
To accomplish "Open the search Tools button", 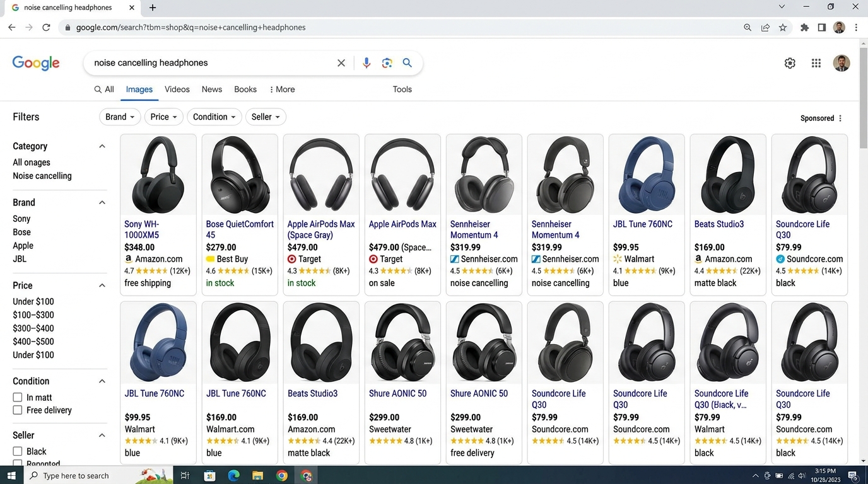I will tap(402, 89).
